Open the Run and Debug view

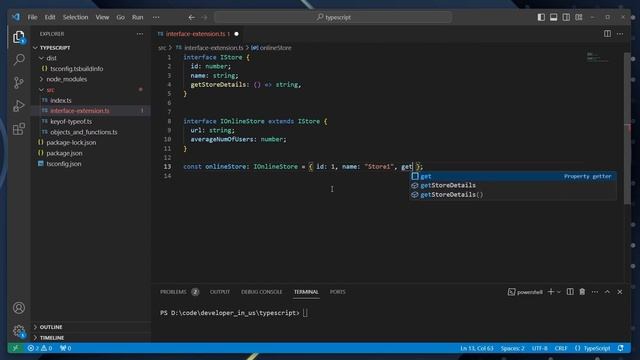(19, 106)
